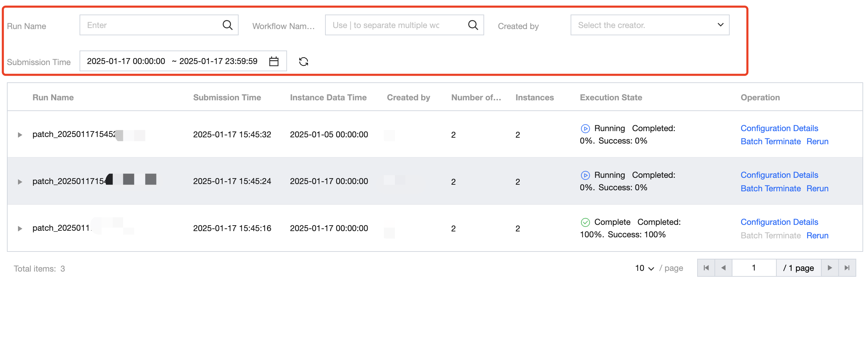
Task: Click the Run Name search magnifier icon
Action: click(227, 25)
